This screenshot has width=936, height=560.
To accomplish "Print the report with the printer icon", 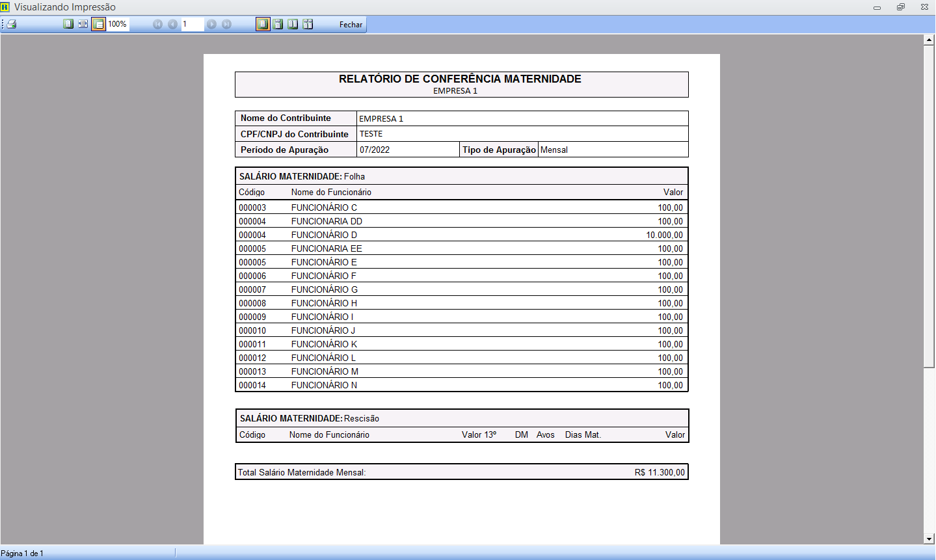I will (x=11, y=24).
